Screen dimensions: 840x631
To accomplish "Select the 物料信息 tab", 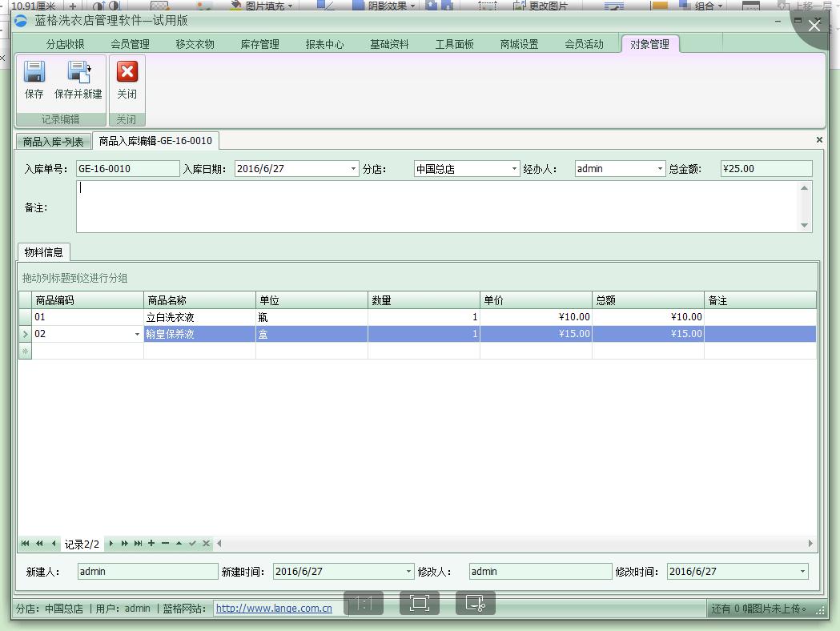I will click(44, 252).
